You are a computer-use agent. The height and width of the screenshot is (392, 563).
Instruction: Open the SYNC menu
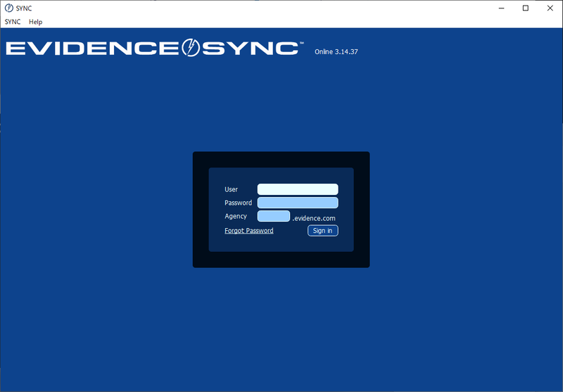(13, 22)
